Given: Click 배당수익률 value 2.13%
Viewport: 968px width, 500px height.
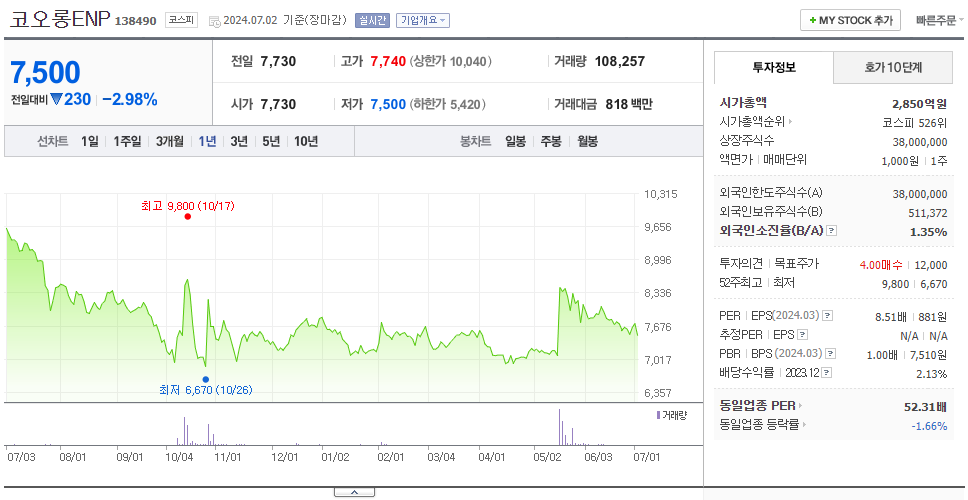Looking at the screenshot, I should click(x=932, y=374).
